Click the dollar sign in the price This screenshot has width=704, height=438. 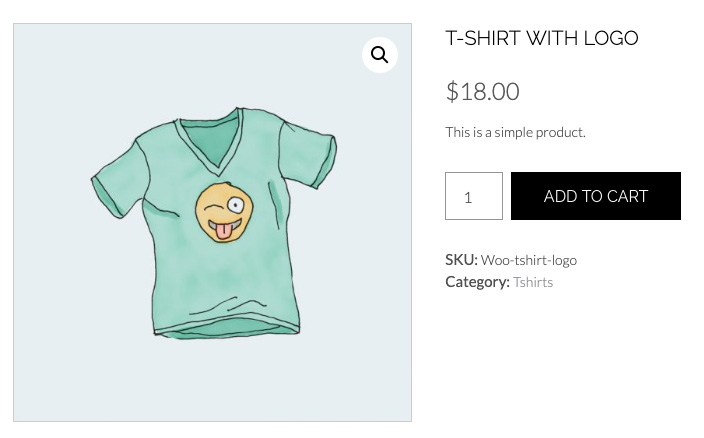pos(452,91)
